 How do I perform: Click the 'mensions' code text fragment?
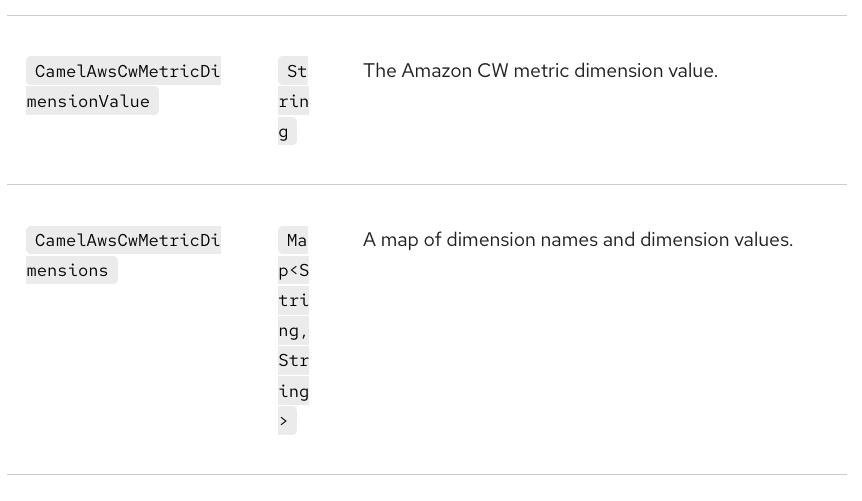(x=68, y=270)
